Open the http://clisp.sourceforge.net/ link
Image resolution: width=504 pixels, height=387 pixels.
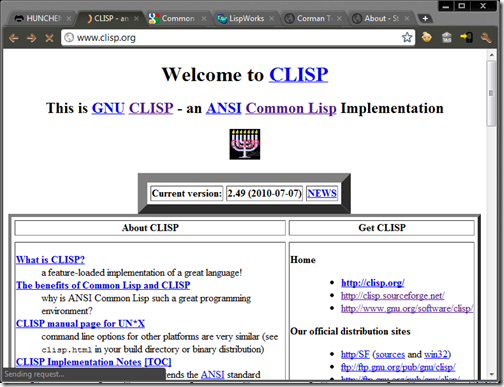393,296
